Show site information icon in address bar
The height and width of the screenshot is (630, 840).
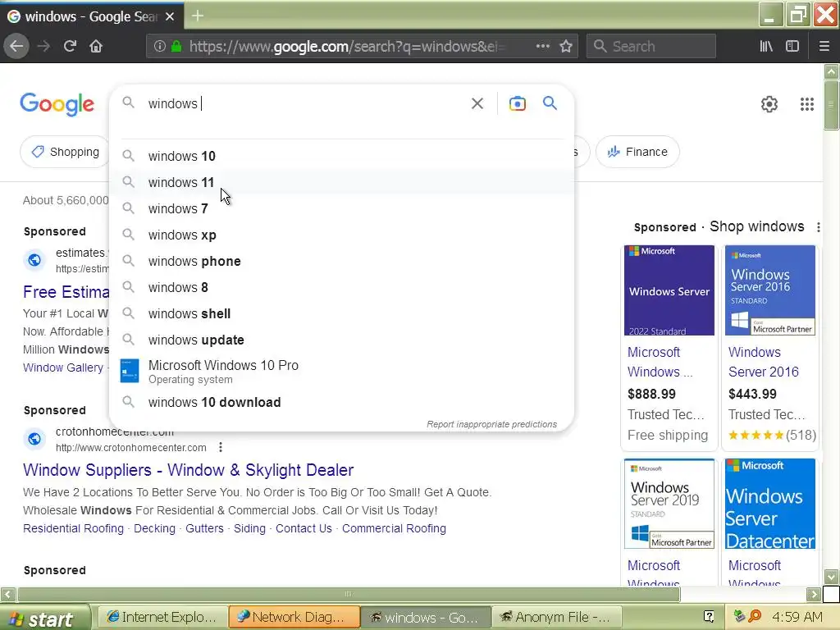coord(159,46)
